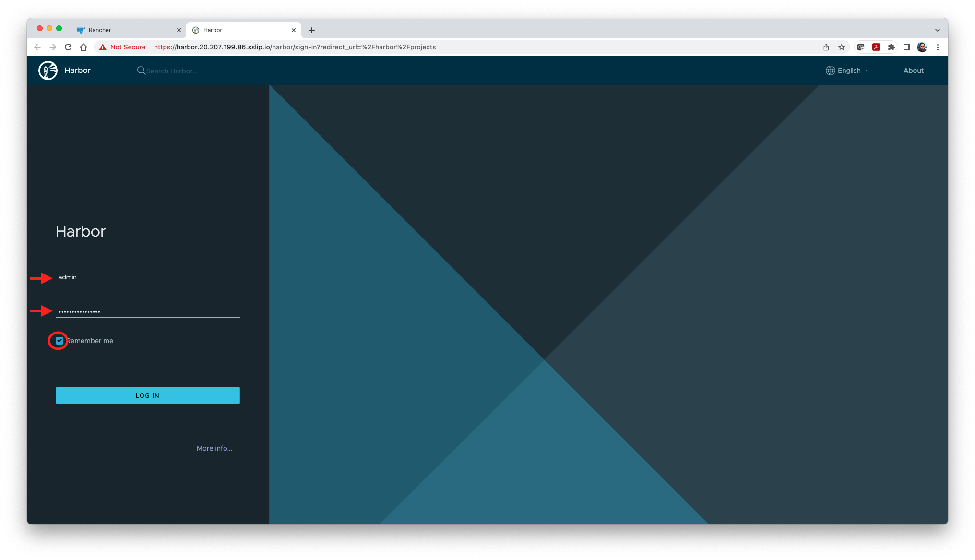The height and width of the screenshot is (560, 975).
Task: Expand browser extensions menu
Action: pos(891,47)
